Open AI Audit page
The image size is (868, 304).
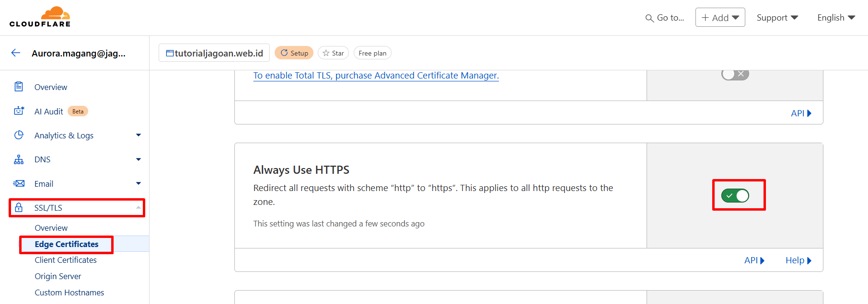[x=49, y=112]
